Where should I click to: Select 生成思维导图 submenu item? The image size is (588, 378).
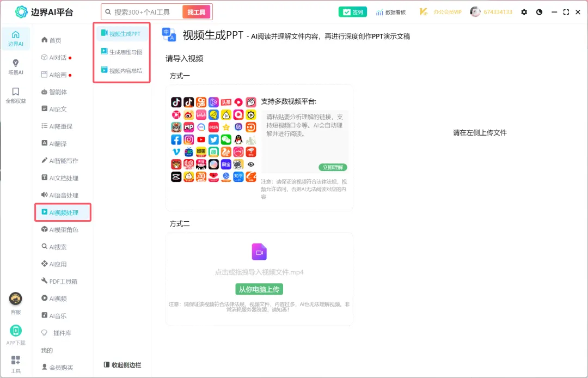(122, 52)
